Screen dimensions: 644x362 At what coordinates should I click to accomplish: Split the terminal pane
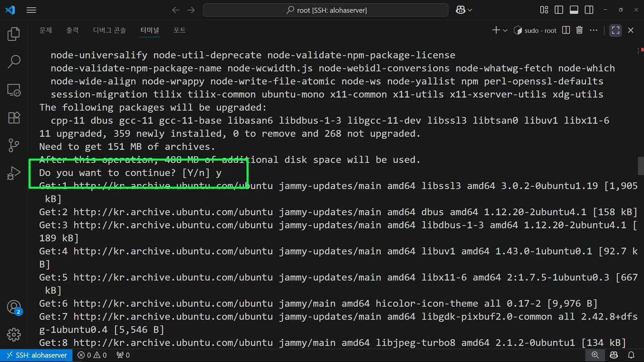click(x=566, y=30)
